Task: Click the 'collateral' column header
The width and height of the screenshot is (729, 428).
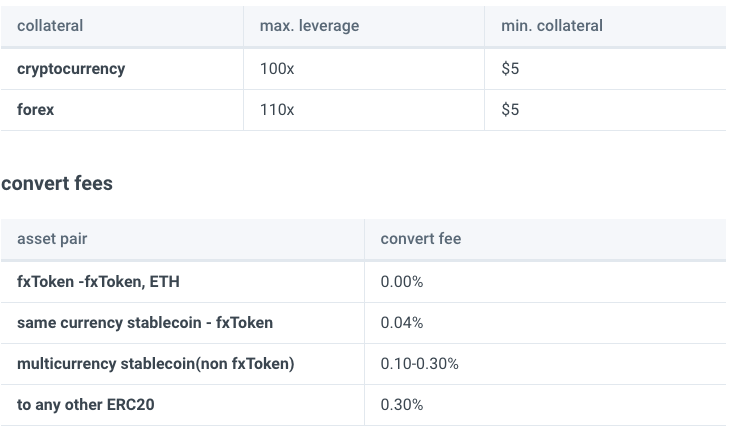Action: pyautogui.click(x=50, y=26)
